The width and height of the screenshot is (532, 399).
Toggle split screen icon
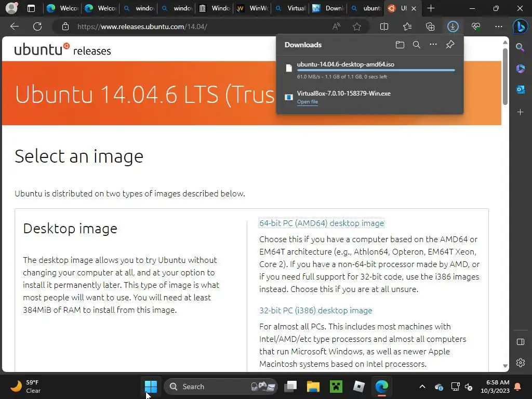[x=384, y=26]
